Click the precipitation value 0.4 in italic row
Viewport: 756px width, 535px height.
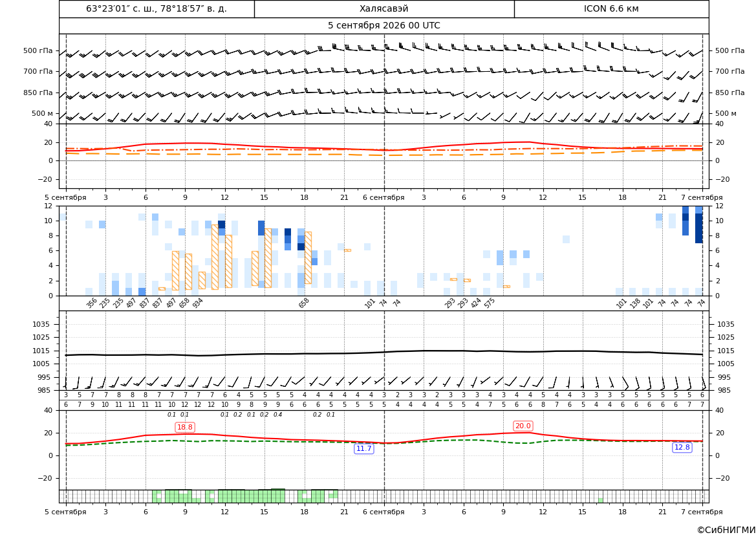coord(277,415)
